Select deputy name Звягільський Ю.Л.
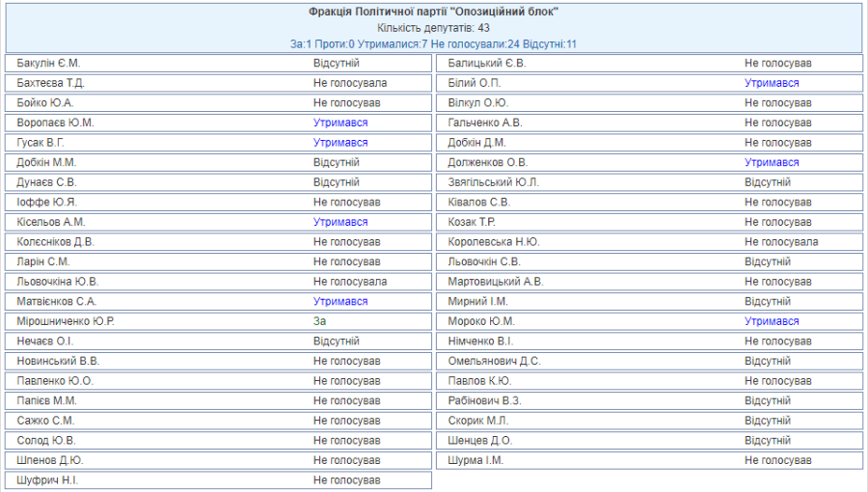 click(x=494, y=182)
